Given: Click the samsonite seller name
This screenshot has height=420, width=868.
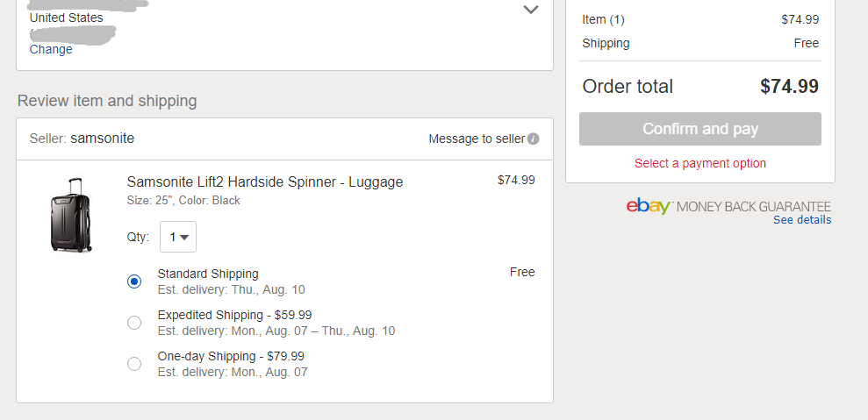Looking at the screenshot, I should [102, 139].
